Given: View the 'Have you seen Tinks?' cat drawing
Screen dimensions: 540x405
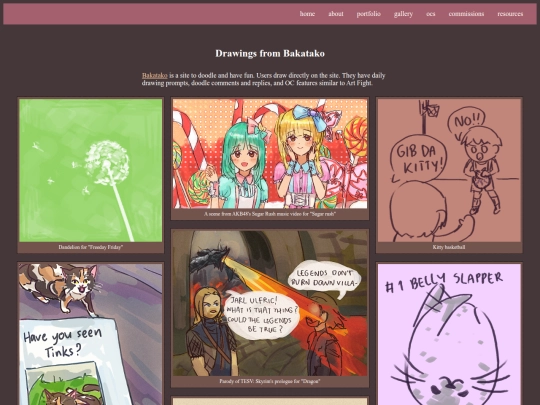Looking at the screenshot, I should click(x=91, y=334).
